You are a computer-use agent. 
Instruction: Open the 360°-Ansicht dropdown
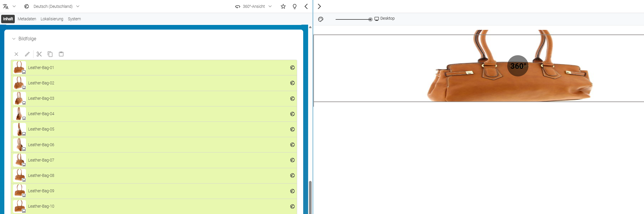tap(253, 6)
